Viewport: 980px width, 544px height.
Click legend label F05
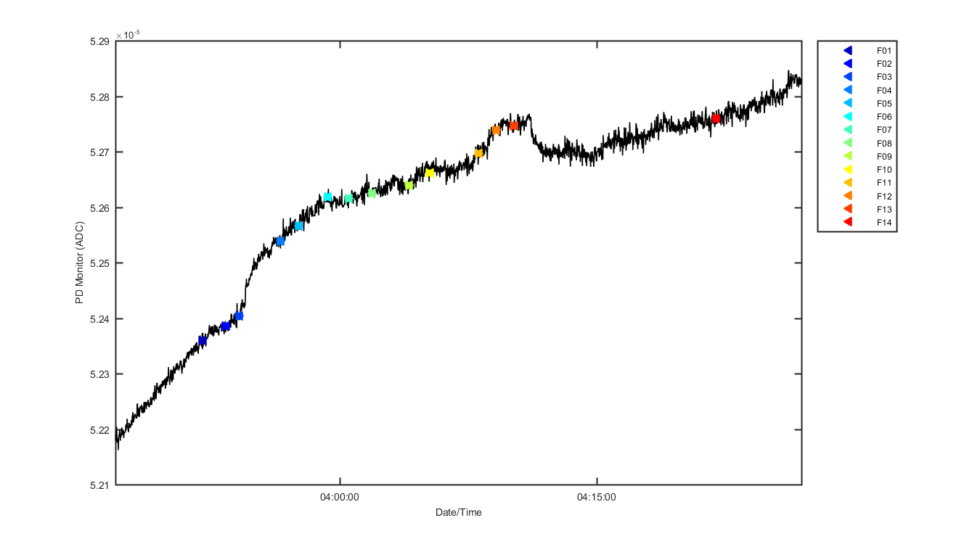(x=883, y=104)
